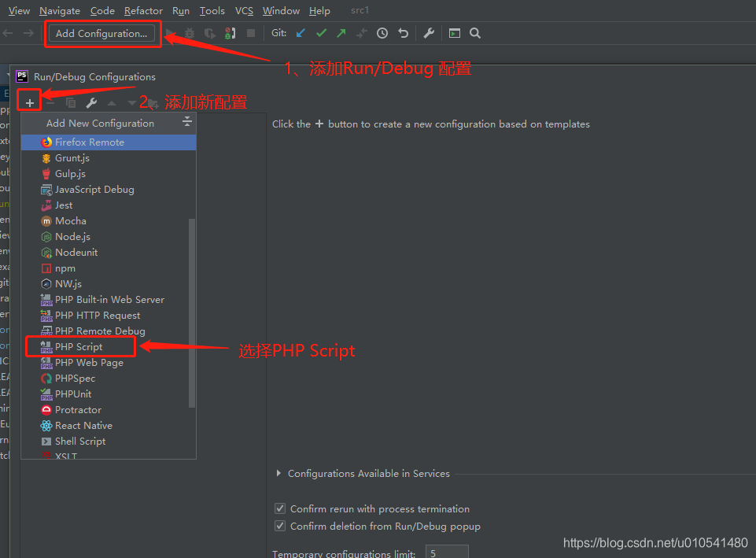Click the Temporary configurations limit field
This screenshot has width=756, height=558.
click(447, 552)
